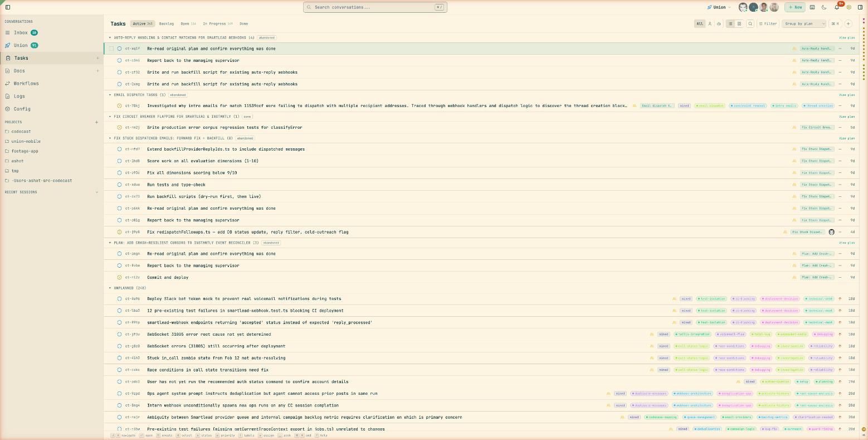The height and width of the screenshot is (440, 868).
Task: Open Logs from the sidebar
Action: (x=19, y=96)
